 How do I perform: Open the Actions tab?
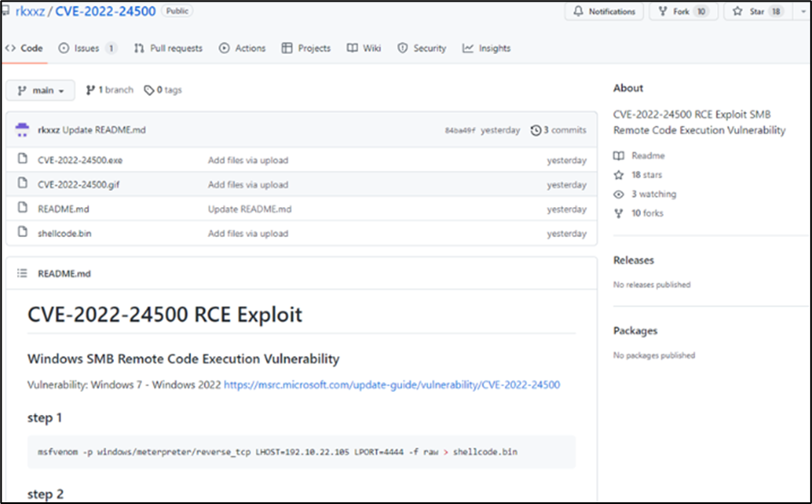(242, 48)
